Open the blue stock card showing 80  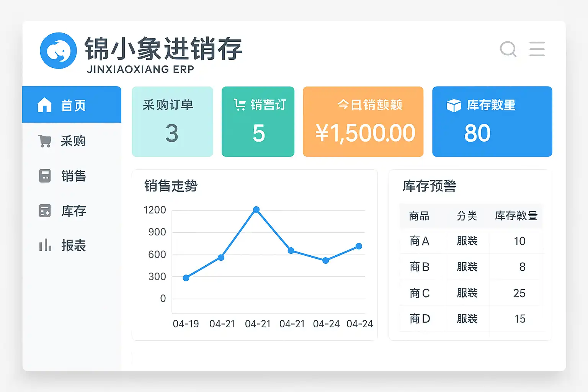(492, 122)
